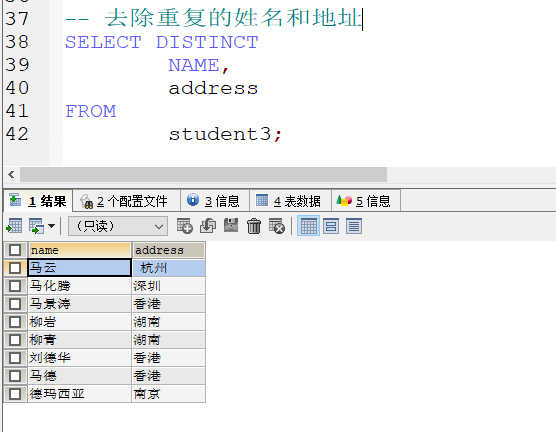Select the 马化腾 name cell
The height and width of the screenshot is (432, 556).
79,286
